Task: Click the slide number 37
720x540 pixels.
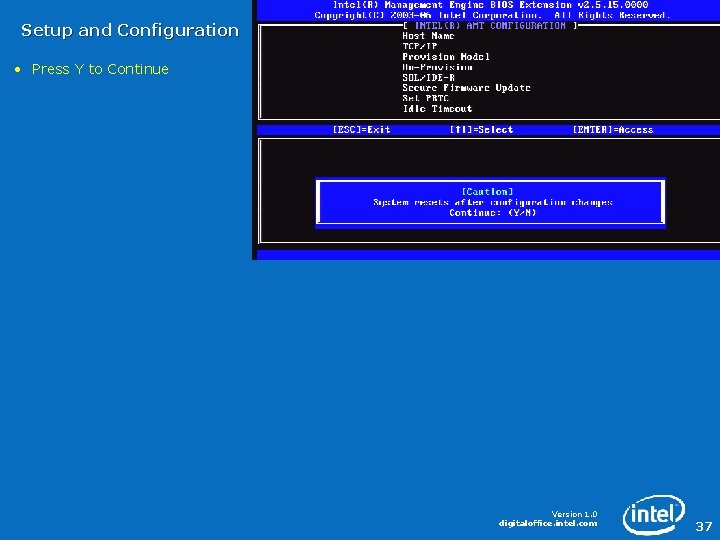Action: (x=703, y=526)
